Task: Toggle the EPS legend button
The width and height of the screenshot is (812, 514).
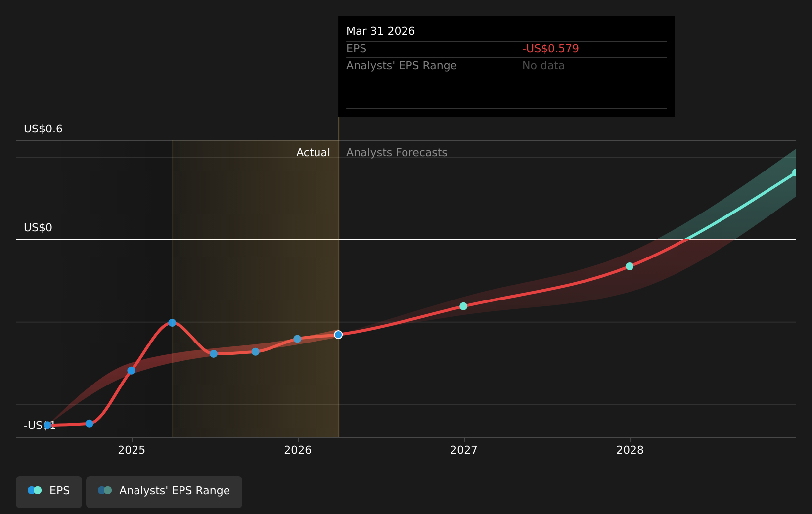Action: tap(49, 492)
